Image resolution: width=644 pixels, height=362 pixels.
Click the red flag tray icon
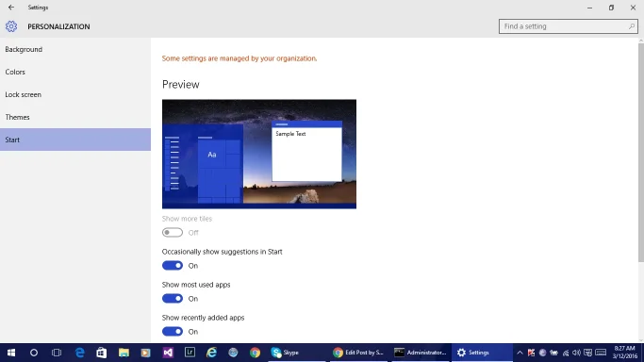[x=531, y=353]
